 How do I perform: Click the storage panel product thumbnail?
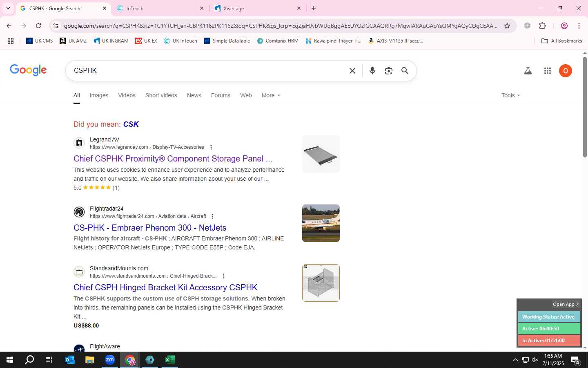321,154
